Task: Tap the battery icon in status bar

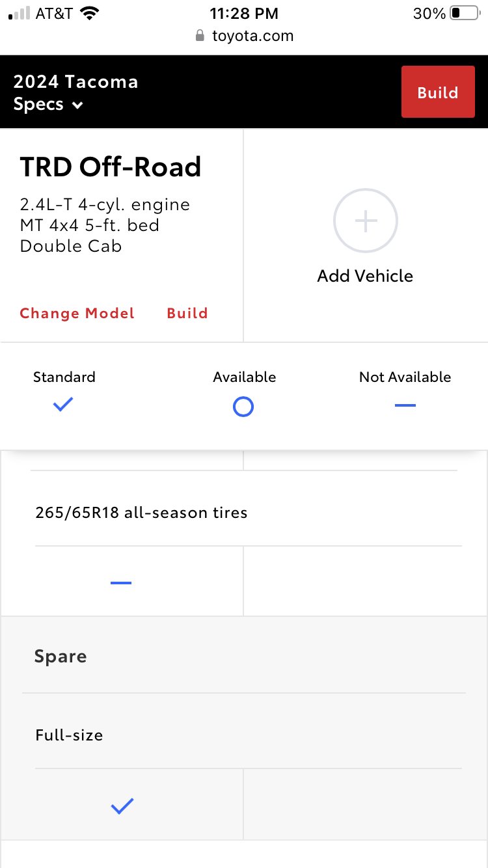Action: point(465,14)
